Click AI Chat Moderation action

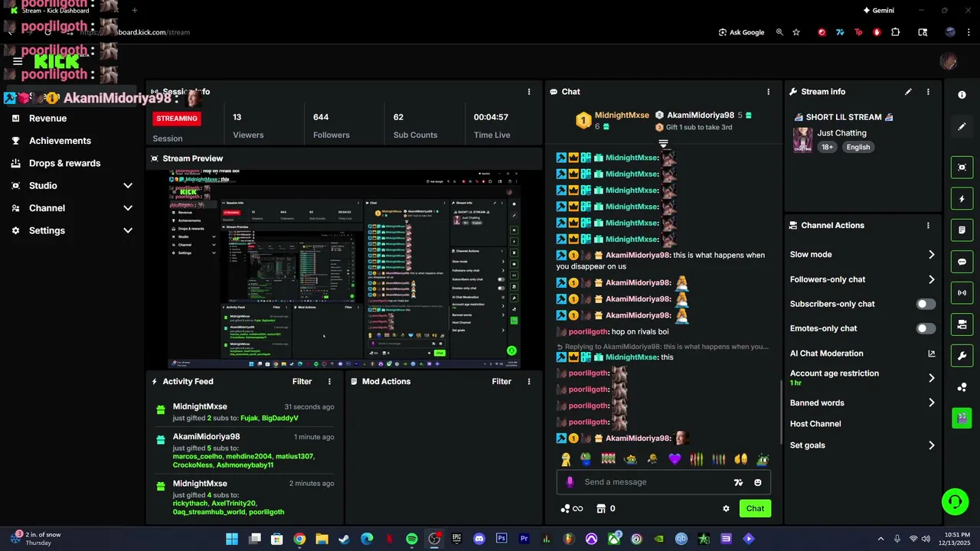(827, 354)
